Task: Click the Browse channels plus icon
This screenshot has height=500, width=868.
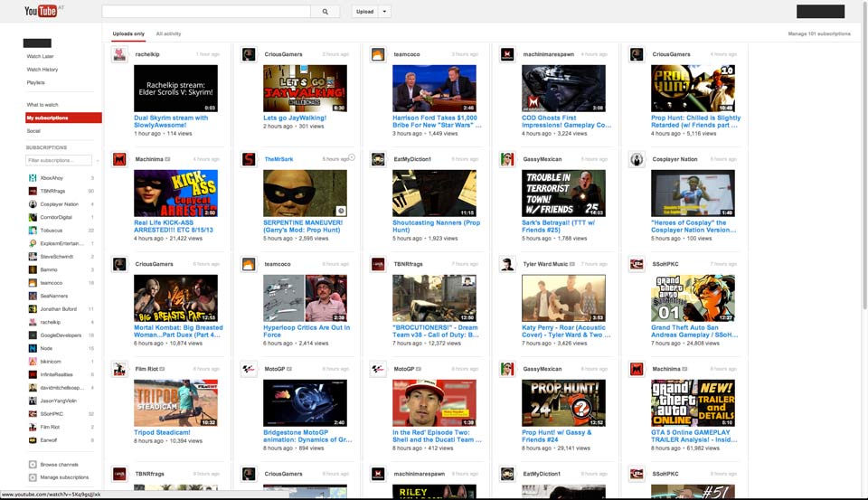Action: point(33,465)
